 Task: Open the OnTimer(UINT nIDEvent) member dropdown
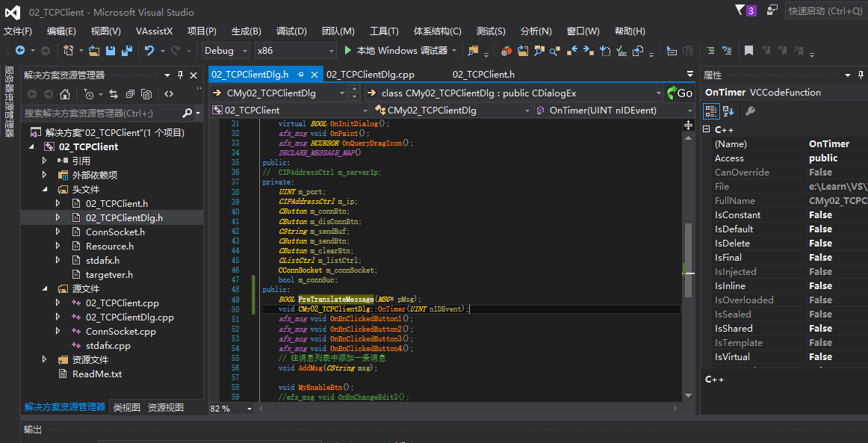pyautogui.click(x=614, y=111)
